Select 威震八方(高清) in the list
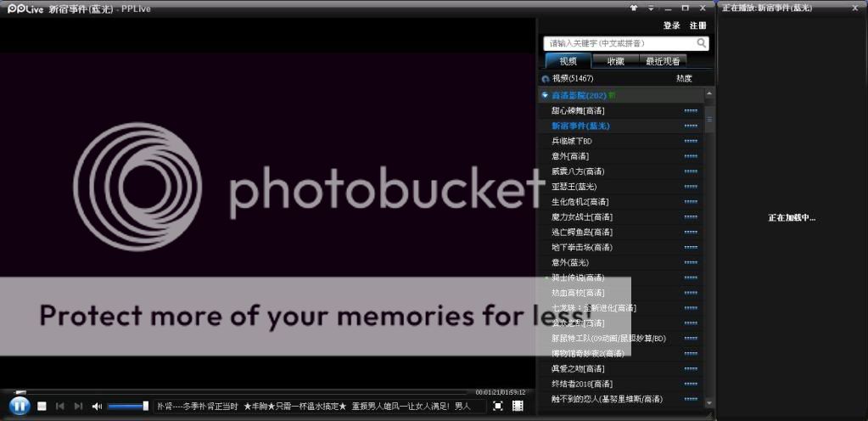The height and width of the screenshot is (421, 868). [577, 171]
